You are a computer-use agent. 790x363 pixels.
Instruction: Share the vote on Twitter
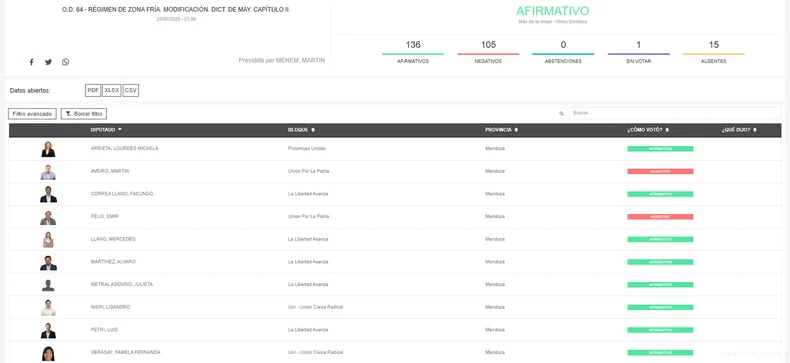pyautogui.click(x=48, y=62)
